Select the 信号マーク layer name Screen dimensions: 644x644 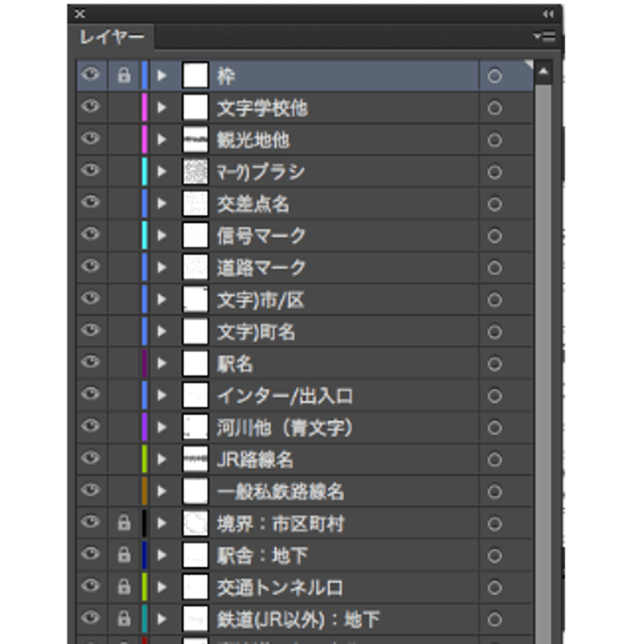point(262,236)
